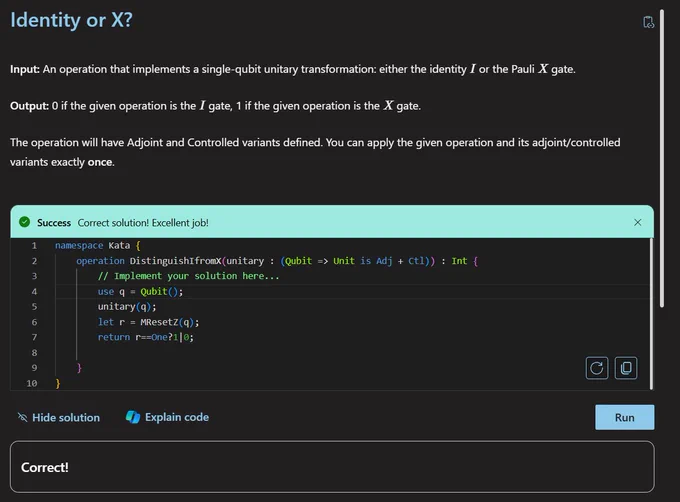Click the pink closing brace on line 9
680x502 pixels.
(79, 368)
